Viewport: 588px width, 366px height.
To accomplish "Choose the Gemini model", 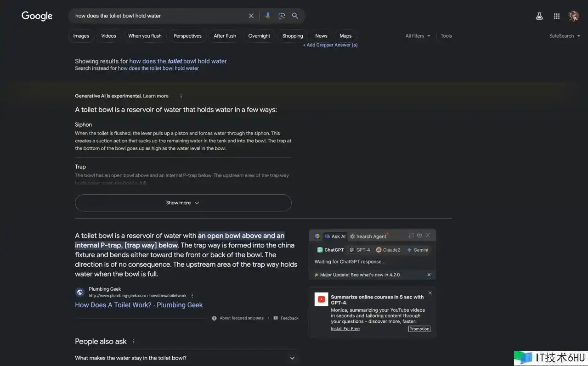I will 418,250.
